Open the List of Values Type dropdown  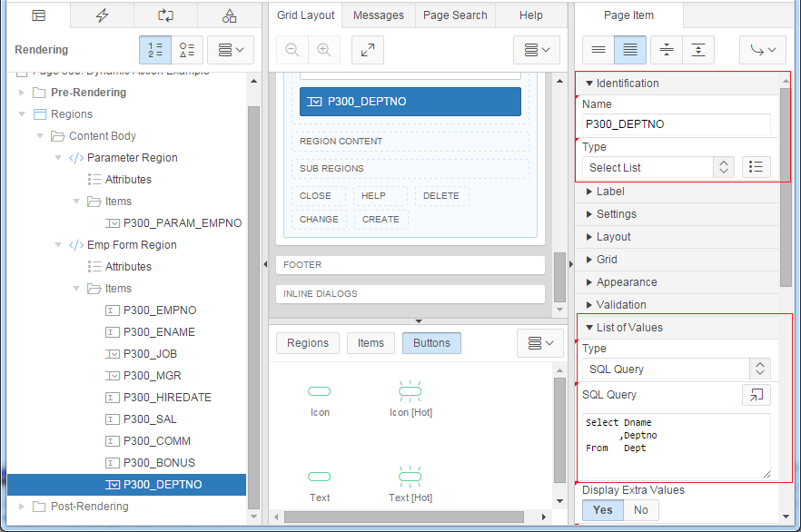(x=677, y=369)
